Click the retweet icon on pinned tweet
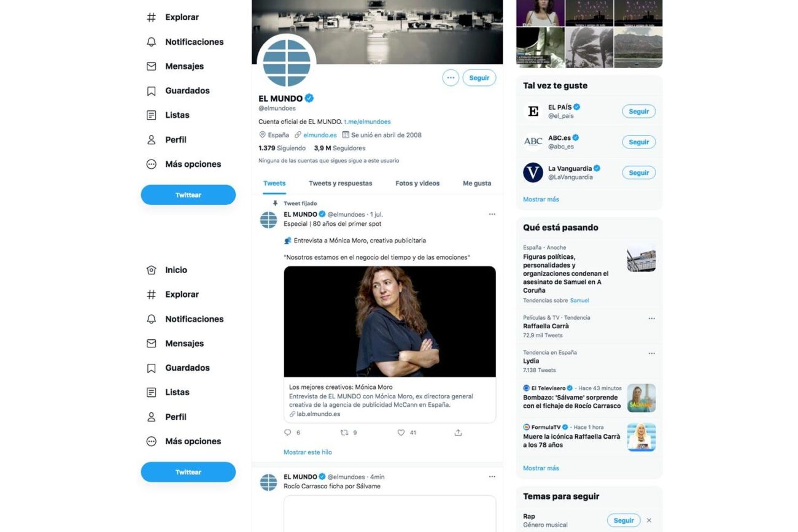 click(x=344, y=433)
